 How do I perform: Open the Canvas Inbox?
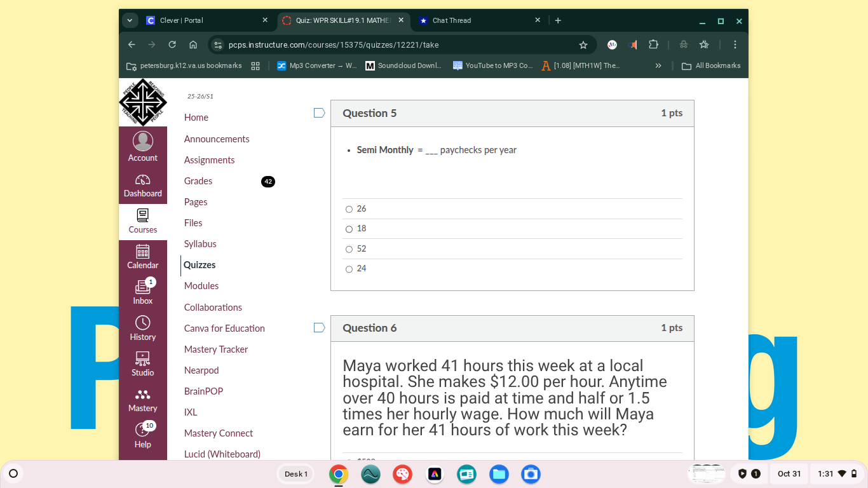142,293
